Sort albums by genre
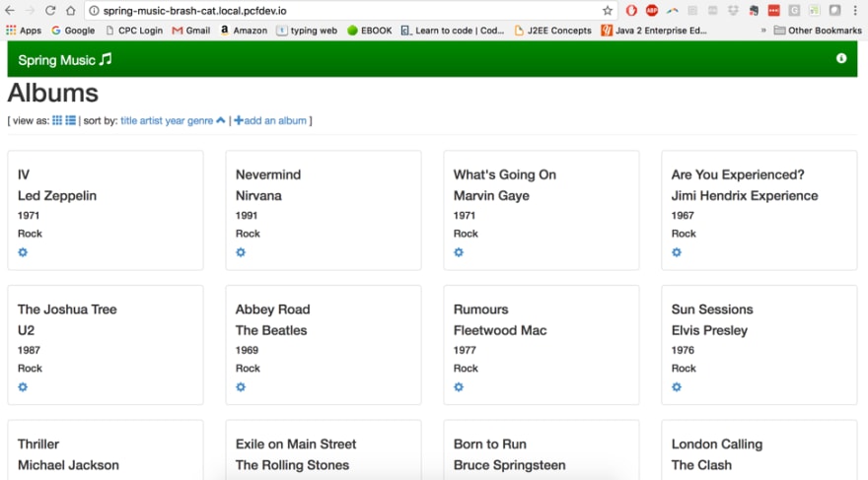 point(200,120)
